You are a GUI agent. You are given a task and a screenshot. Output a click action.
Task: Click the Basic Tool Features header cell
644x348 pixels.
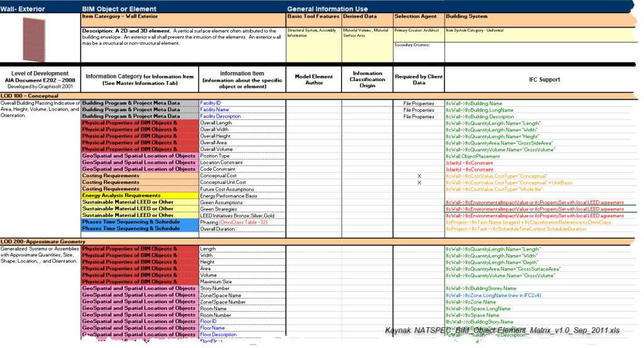(313, 16)
